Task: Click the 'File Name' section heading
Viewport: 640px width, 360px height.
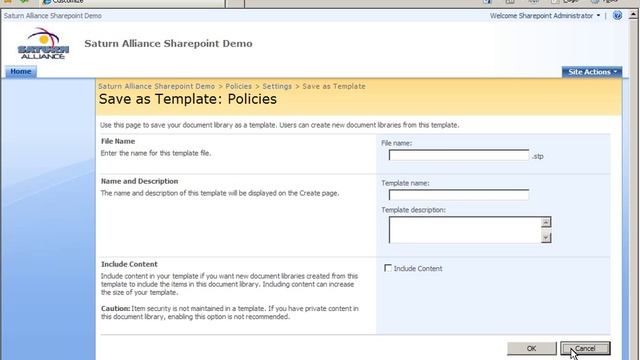Action: 118,141
